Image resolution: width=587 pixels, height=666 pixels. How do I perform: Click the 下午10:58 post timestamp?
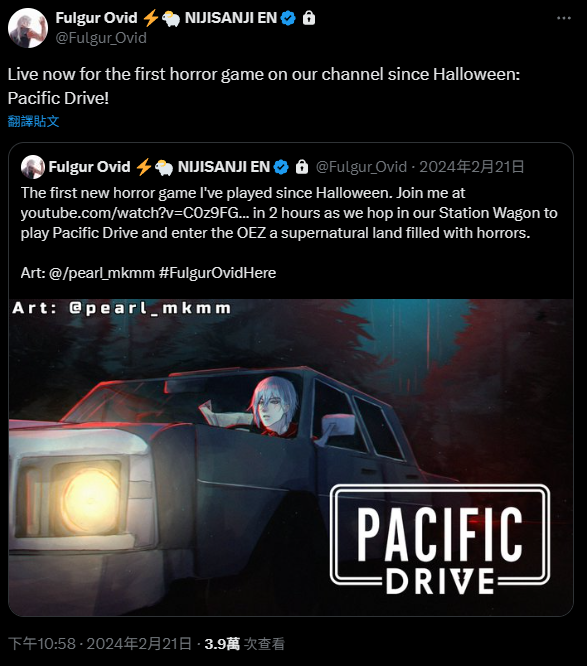coord(42,644)
